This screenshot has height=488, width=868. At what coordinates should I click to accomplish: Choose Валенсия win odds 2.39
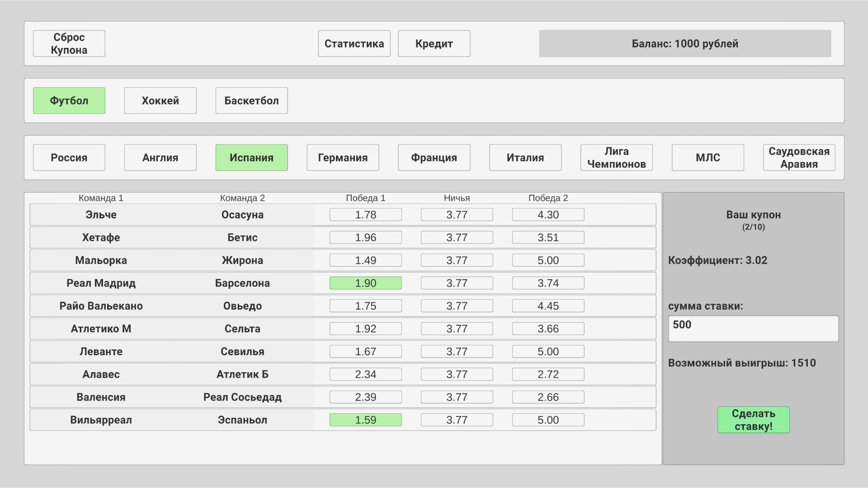point(365,397)
